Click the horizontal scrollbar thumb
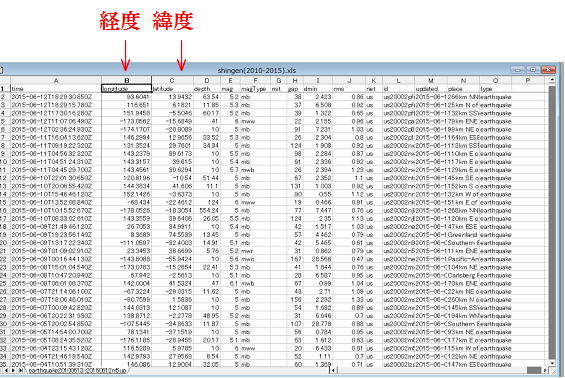This screenshot has width=565, height=378. (534, 370)
